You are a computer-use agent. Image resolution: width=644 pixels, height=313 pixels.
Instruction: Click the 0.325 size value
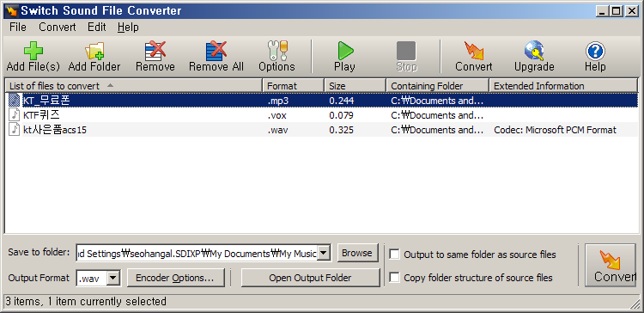click(341, 131)
